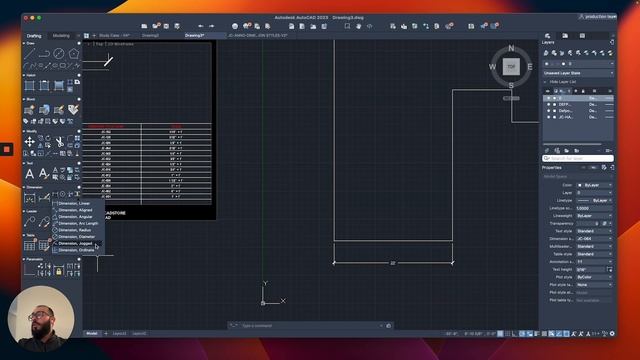Click the Layers list horizontal scrollbar

572,144
